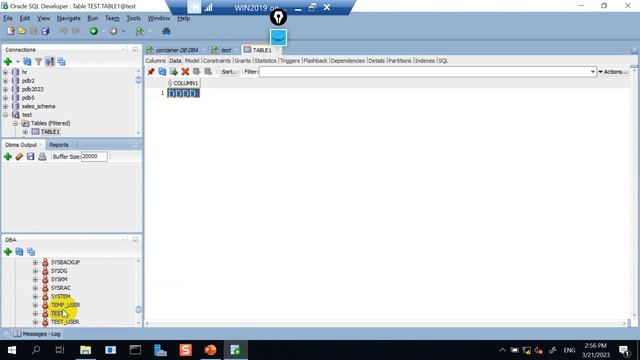Switch to the test worksheet tab
Image resolution: width=640 pixels, height=360 pixels.
tap(225, 50)
